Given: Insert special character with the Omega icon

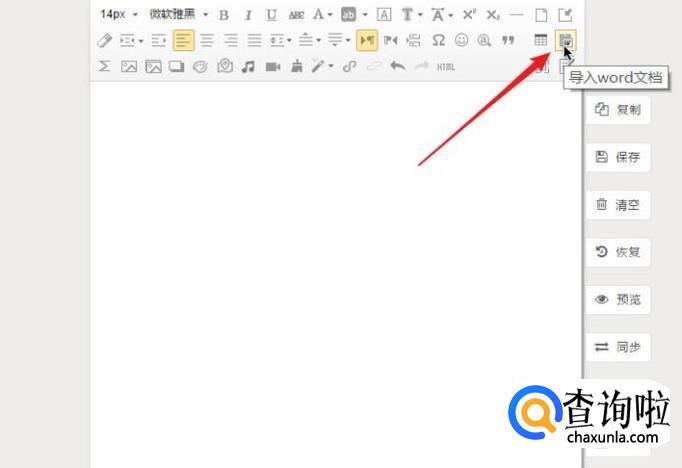Looking at the screenshot, I should [x=438, y=40].
